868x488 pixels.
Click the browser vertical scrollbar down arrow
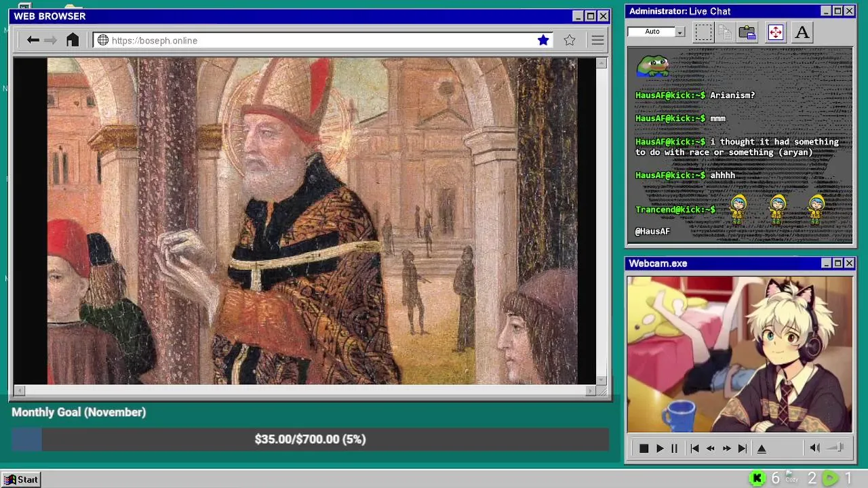[601, 381]
